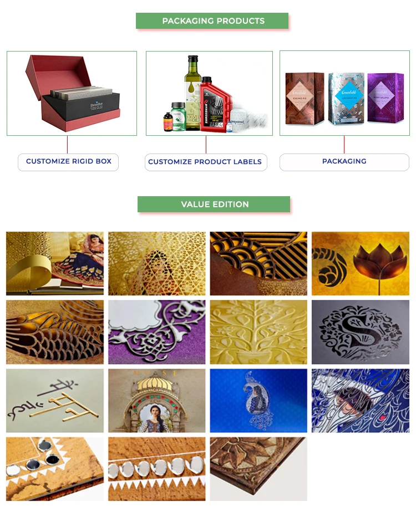Open the Customize Product Labels button
Viewport: 416px width, 532px height.
click(x=206, y=162)
